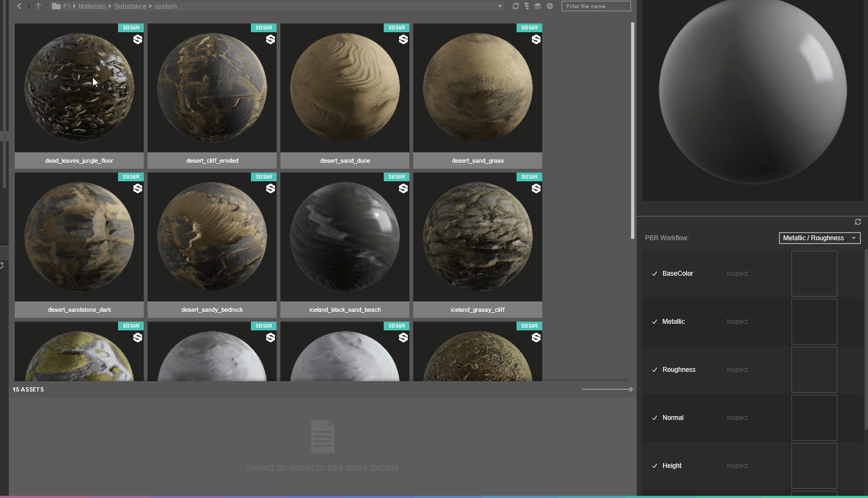Open the PBR Workflow dropdown
Image resolution: width=868 pixels, height=498 pixels.
(819, 238)
